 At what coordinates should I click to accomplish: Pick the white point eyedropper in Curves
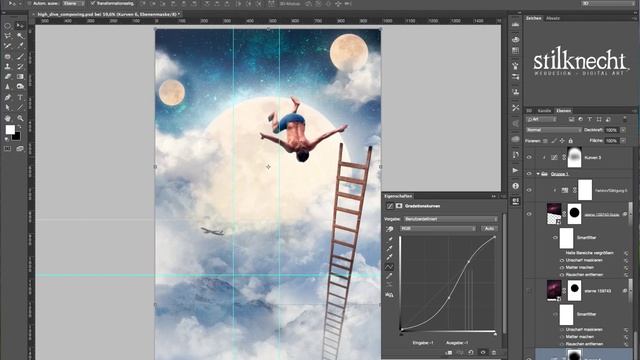(390, 258)
